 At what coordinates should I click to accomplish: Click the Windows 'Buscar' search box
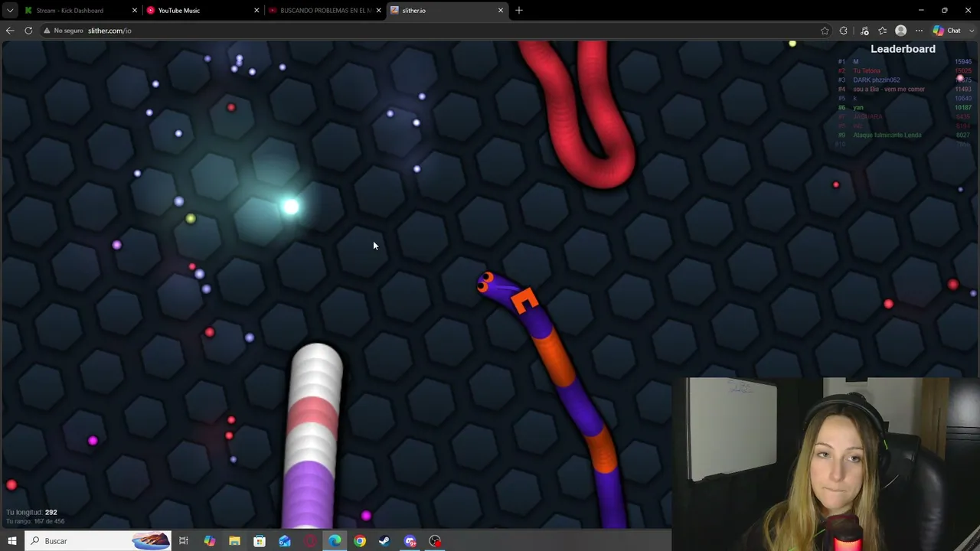[x=98, y=541]
